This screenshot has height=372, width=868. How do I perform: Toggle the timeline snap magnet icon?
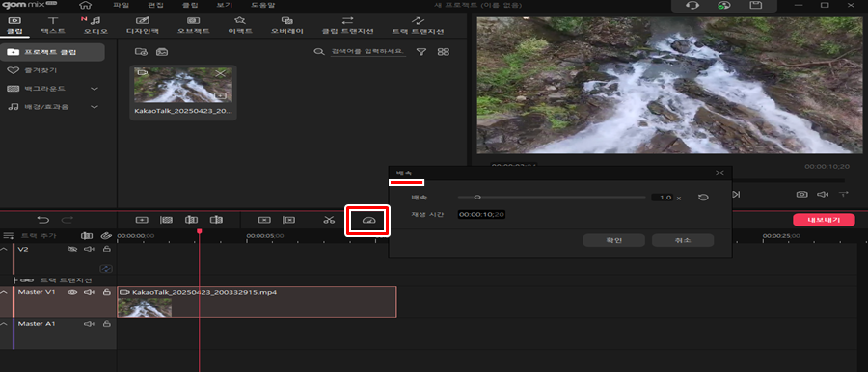point(87,236)
